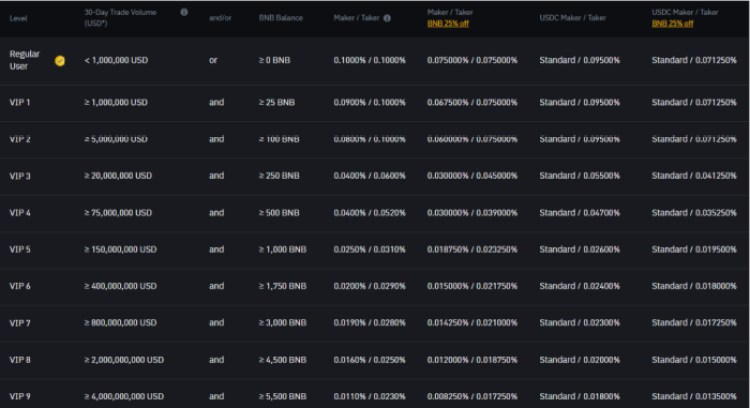750x408 pixels.
Task: Click the Level column header
Action: 18,18
